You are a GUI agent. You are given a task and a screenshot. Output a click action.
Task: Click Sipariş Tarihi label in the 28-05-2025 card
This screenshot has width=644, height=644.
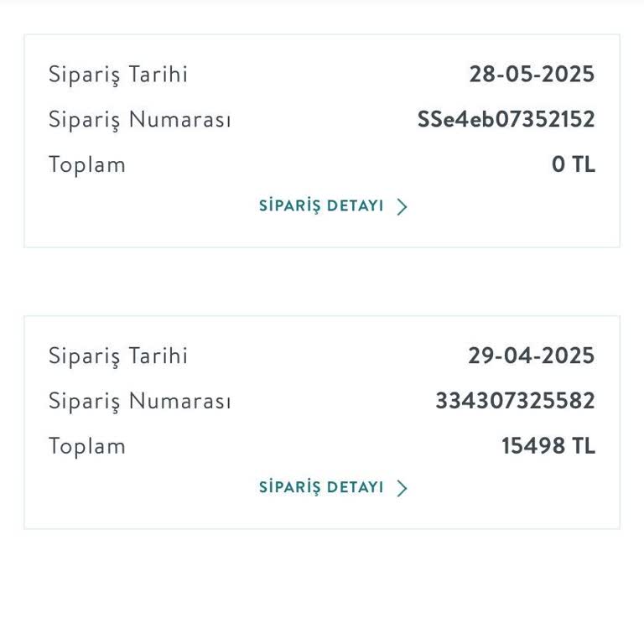coord(118,75)
